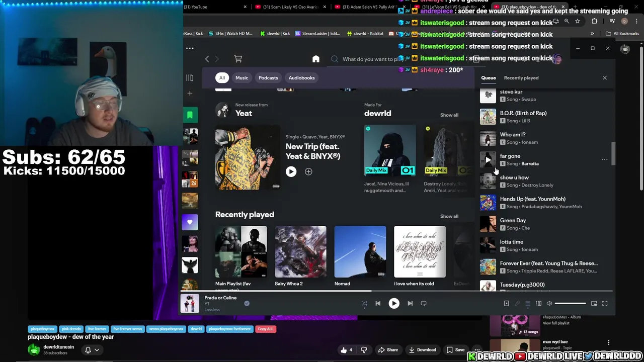Select the Audiobooks filter chip
Image resolution: width=644 pixels, height=362 pixels.
pyautogui.click(x=301, y=78)
